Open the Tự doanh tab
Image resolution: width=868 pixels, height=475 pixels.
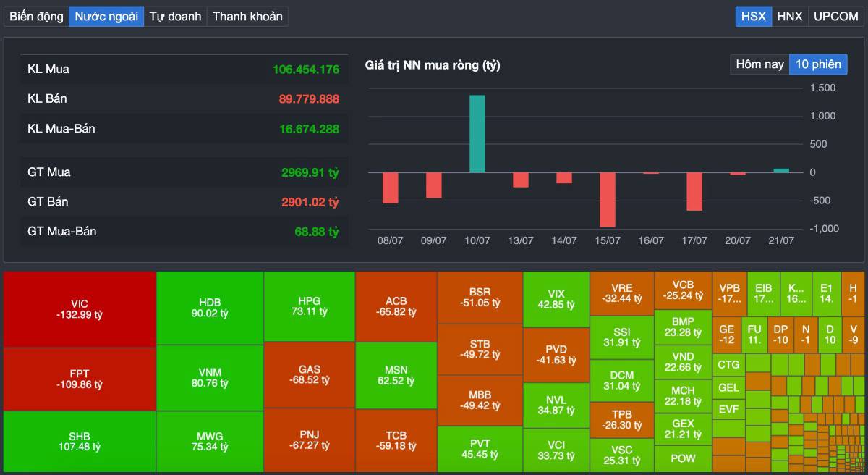(175, 16)
